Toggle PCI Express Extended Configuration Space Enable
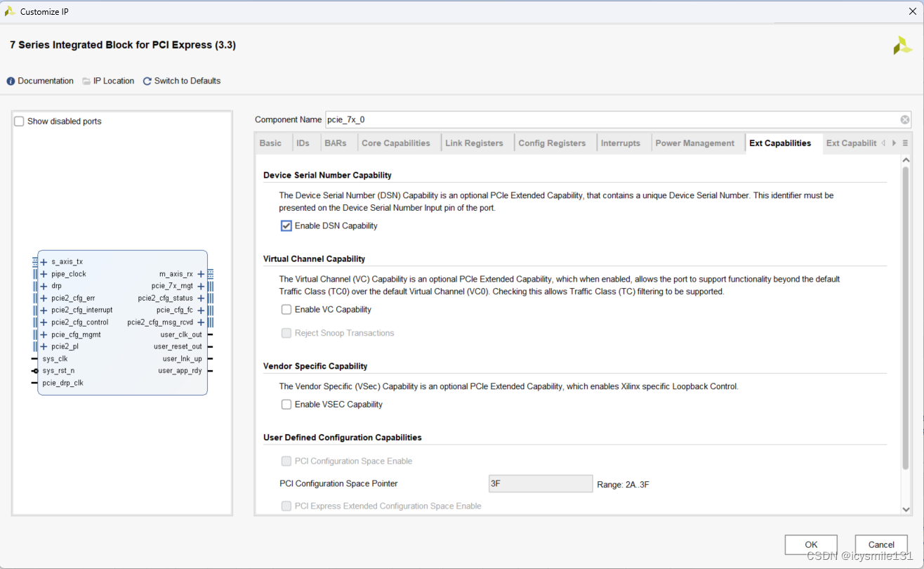The height and width of the screenshot is (569, 924). [286, 506]
